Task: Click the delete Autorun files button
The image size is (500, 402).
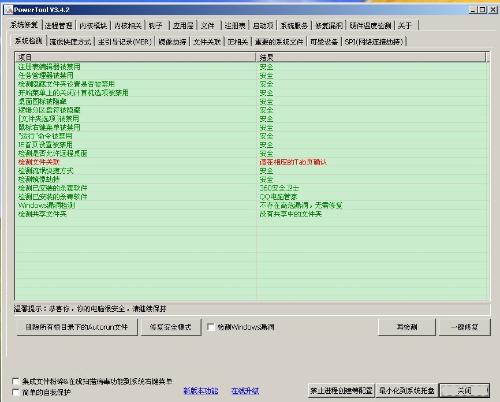Action: (x=77, y=327)
